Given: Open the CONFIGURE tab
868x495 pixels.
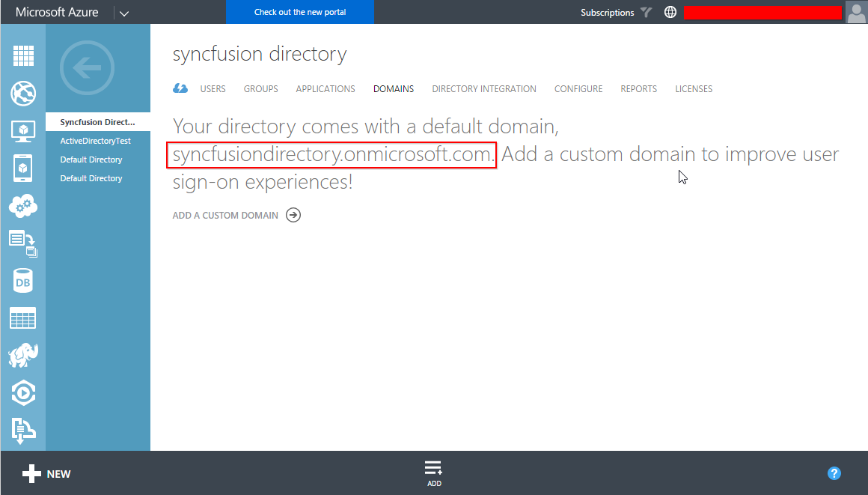Looking at the screenshot, I should point(578,88).
